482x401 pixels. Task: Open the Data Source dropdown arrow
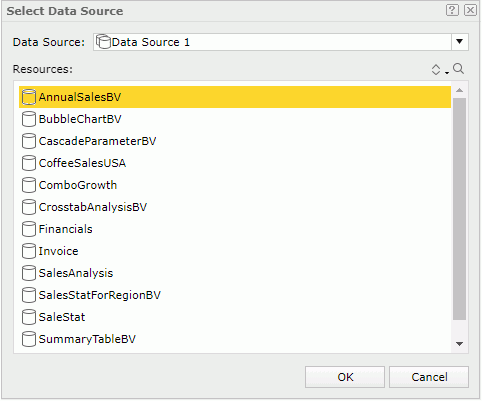(x=460, y=42)
